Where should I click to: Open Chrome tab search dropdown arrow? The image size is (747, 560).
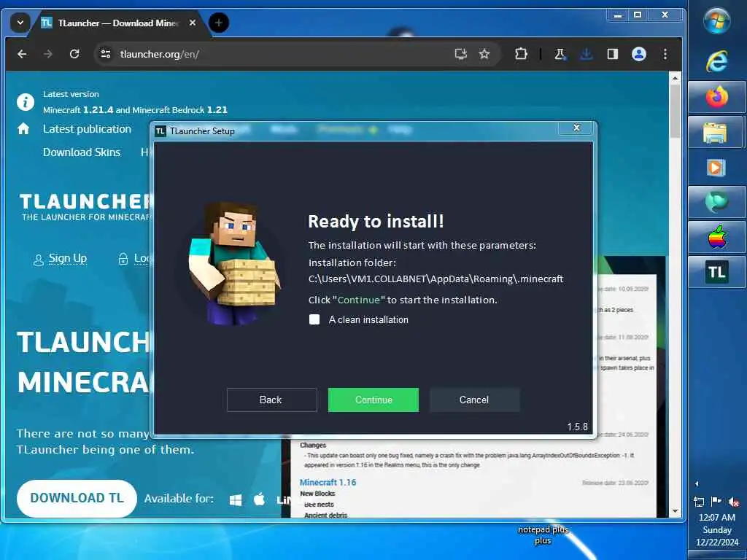pyautogui.click(x=20, y=23)
